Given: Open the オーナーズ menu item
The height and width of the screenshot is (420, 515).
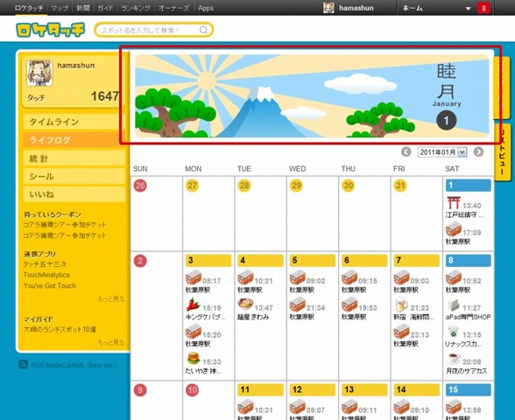Looking at the screenshot, I should point(173,8).
